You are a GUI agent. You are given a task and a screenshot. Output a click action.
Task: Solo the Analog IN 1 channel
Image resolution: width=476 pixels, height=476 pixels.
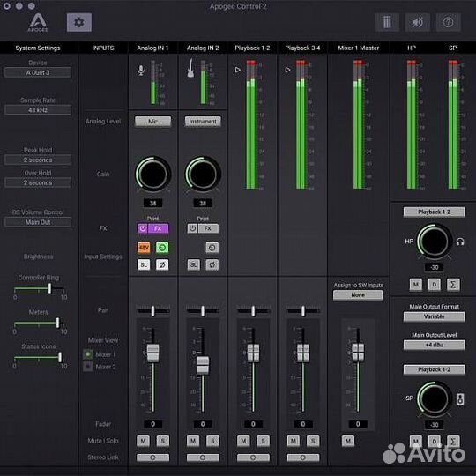(x=163, y=441)
